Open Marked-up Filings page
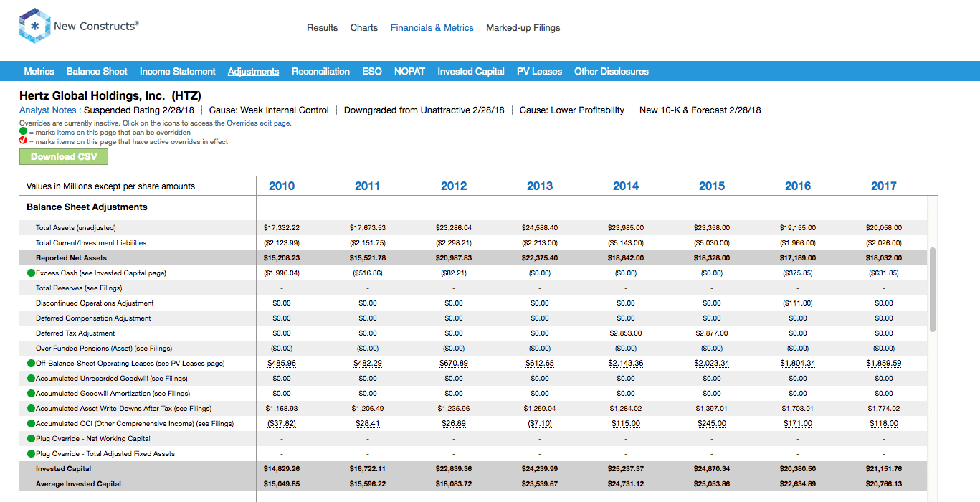980x502 pixels. pos(523,28)
